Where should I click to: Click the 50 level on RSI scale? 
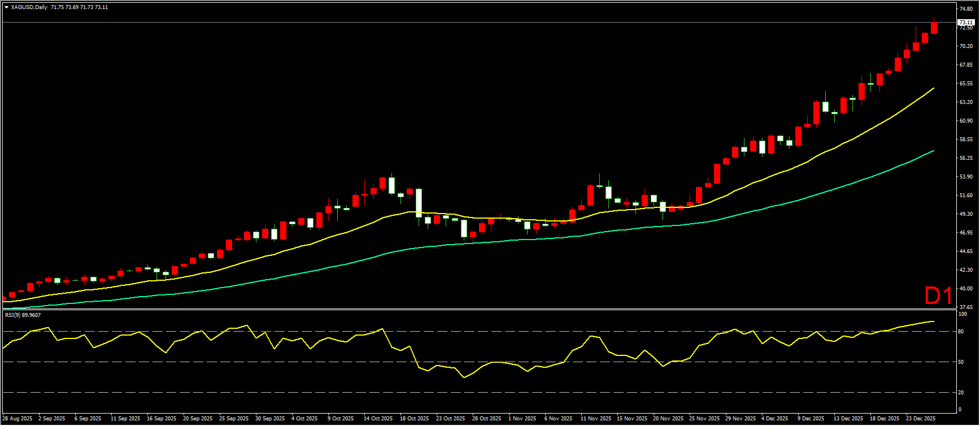click(961, 362)
